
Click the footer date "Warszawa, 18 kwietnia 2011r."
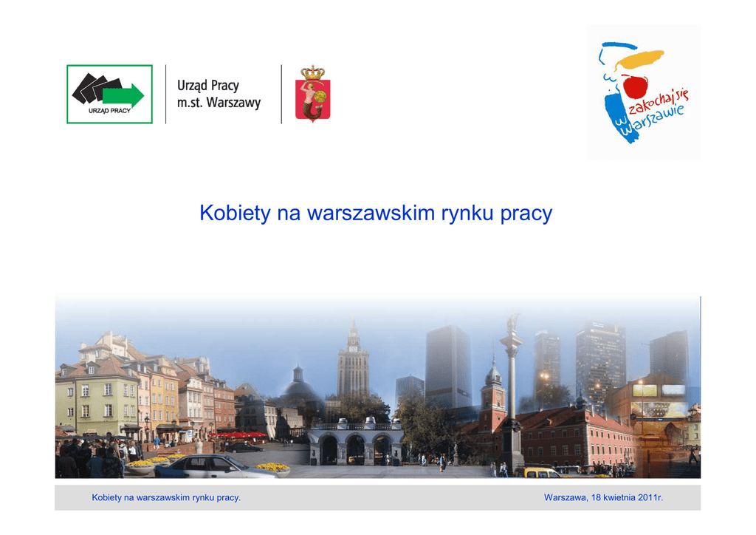click(603, 498)
